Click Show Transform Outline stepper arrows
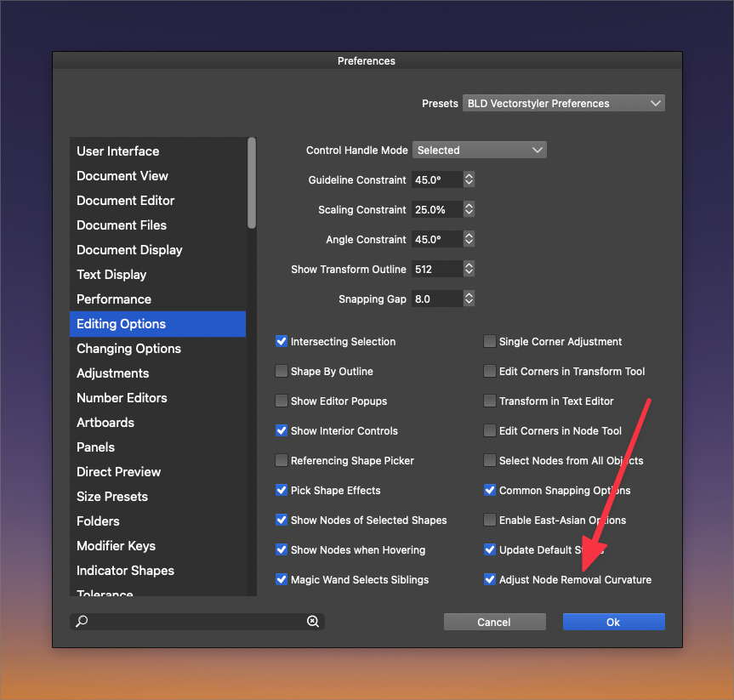Screen dimensions: 734x700 (x=469, y=270)
